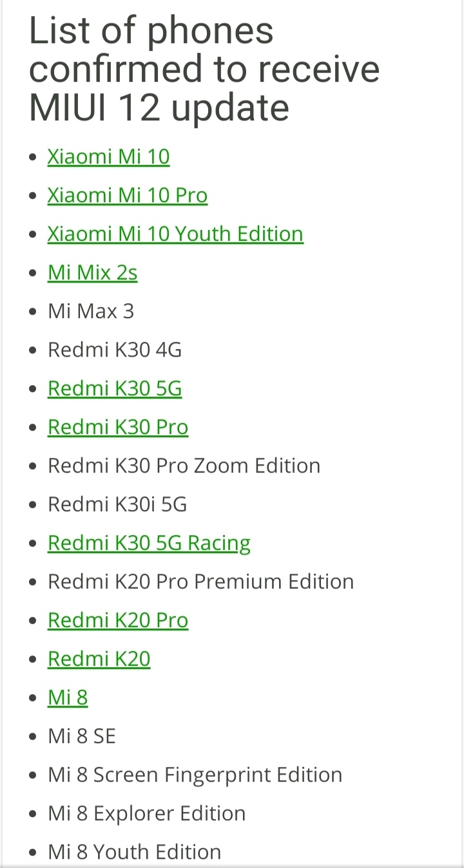
Task: Select the Redmi K30 4G entry
Action: click(115, 350)
